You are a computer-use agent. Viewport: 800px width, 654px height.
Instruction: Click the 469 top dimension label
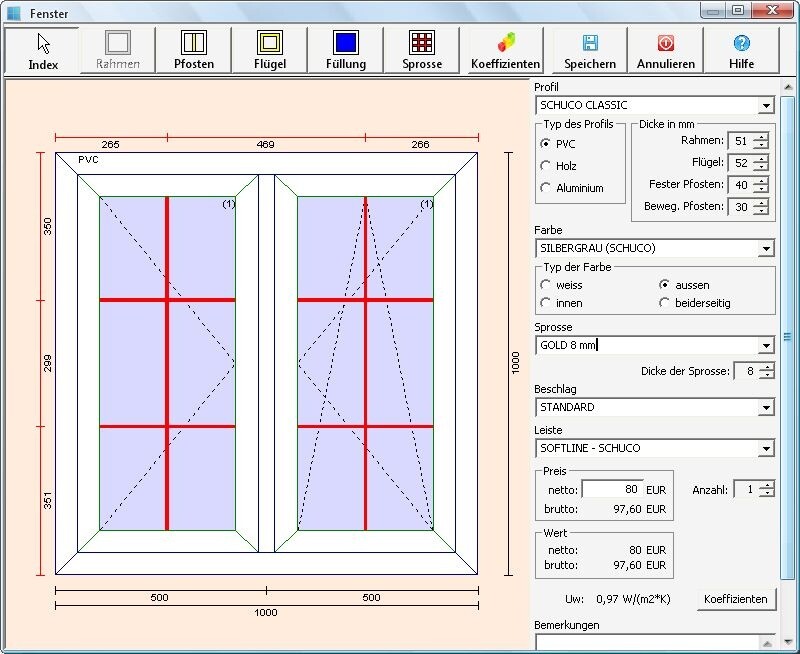(265, 145)
